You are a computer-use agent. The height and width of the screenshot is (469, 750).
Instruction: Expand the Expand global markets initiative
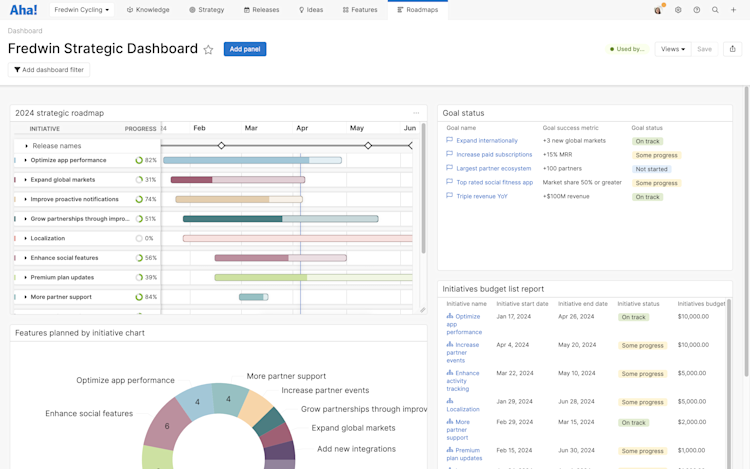(x=25, y=180)
